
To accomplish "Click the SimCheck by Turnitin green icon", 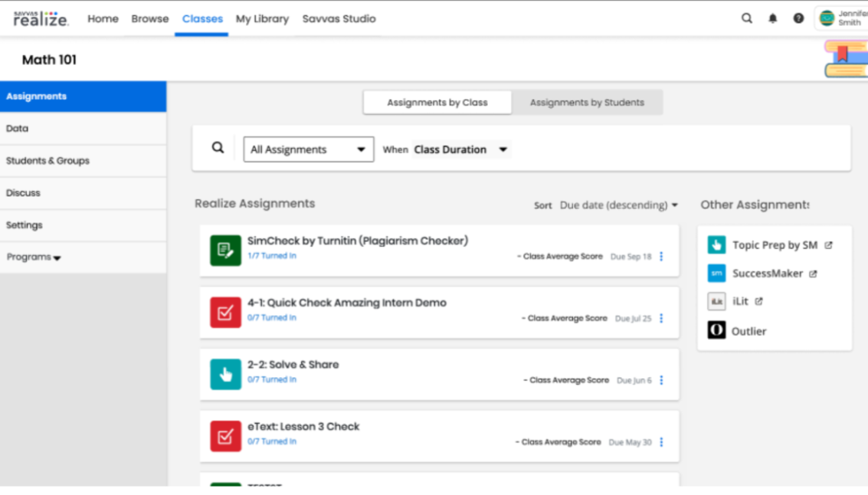I will [225, 251].
